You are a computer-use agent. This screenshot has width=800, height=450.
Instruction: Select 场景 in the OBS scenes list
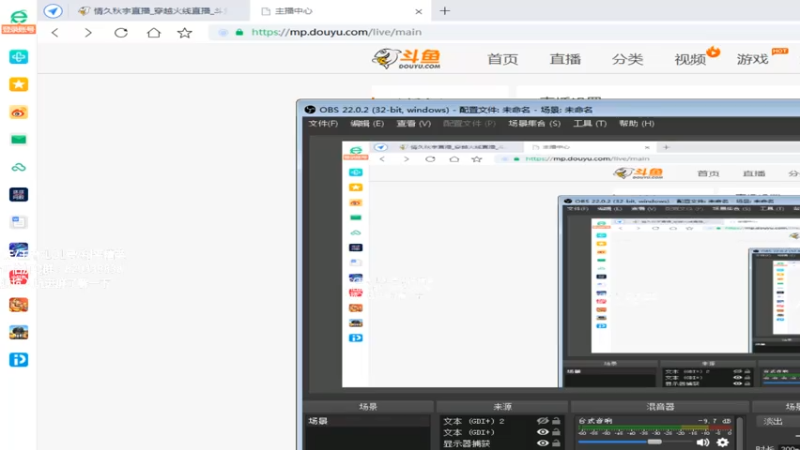368,421
